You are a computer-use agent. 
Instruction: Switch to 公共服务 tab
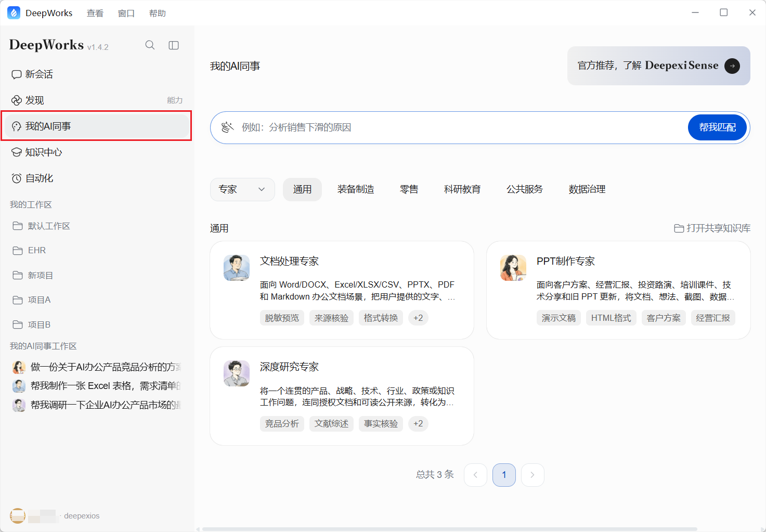pyautogui.click(x=525, y=189)
